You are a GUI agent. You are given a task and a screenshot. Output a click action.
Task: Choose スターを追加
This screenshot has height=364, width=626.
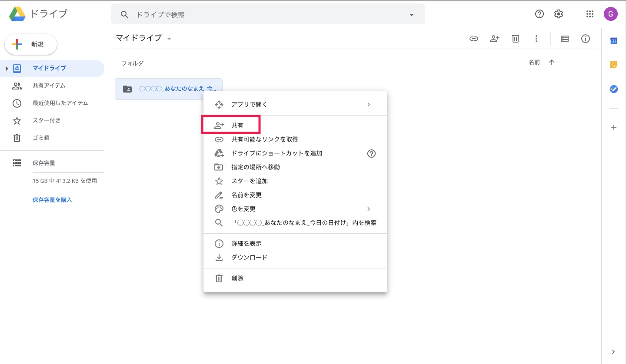pos(295,181)
